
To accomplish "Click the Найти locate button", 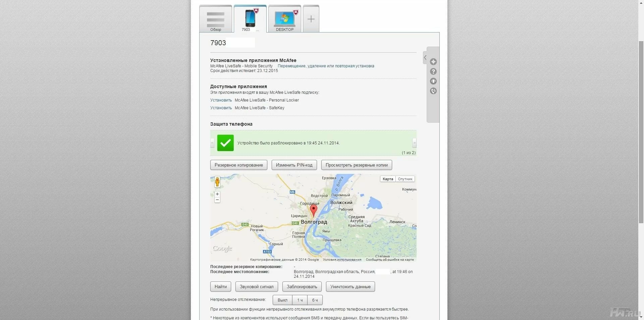I will coord(221,287).
